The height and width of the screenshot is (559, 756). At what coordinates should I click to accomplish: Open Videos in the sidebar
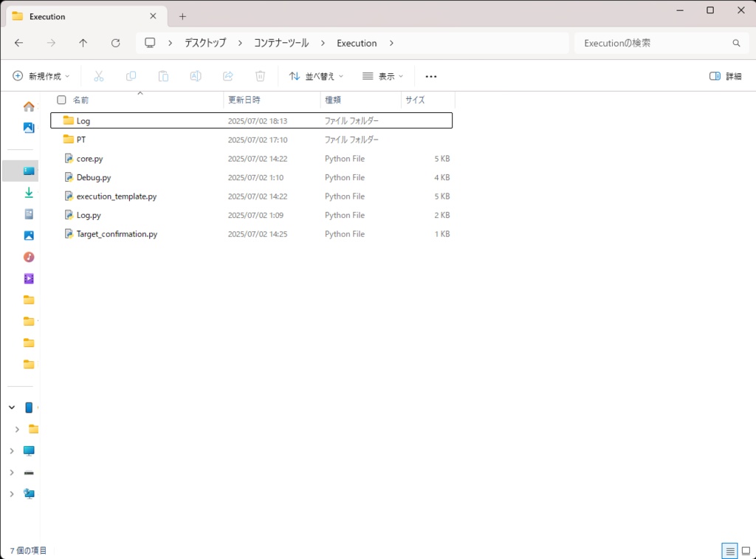point(29,279)
